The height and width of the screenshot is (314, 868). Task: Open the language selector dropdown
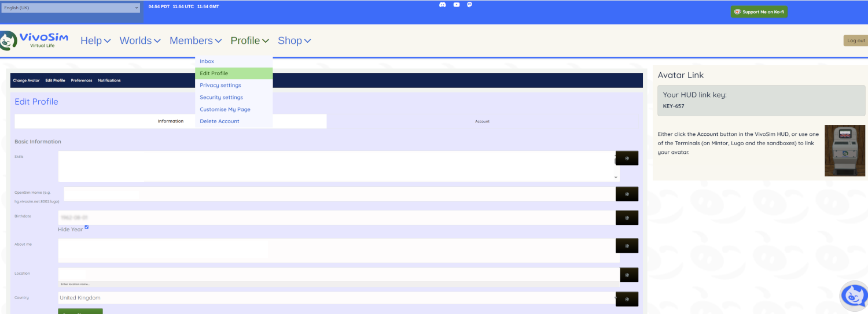(x=71, y=8)
